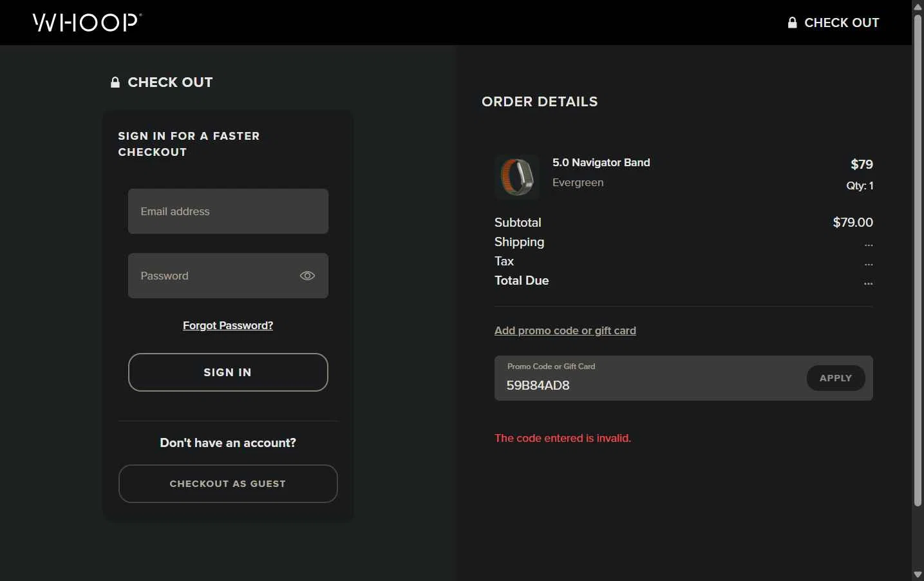Click the 'Don't have an account?' text

[228, 443]
